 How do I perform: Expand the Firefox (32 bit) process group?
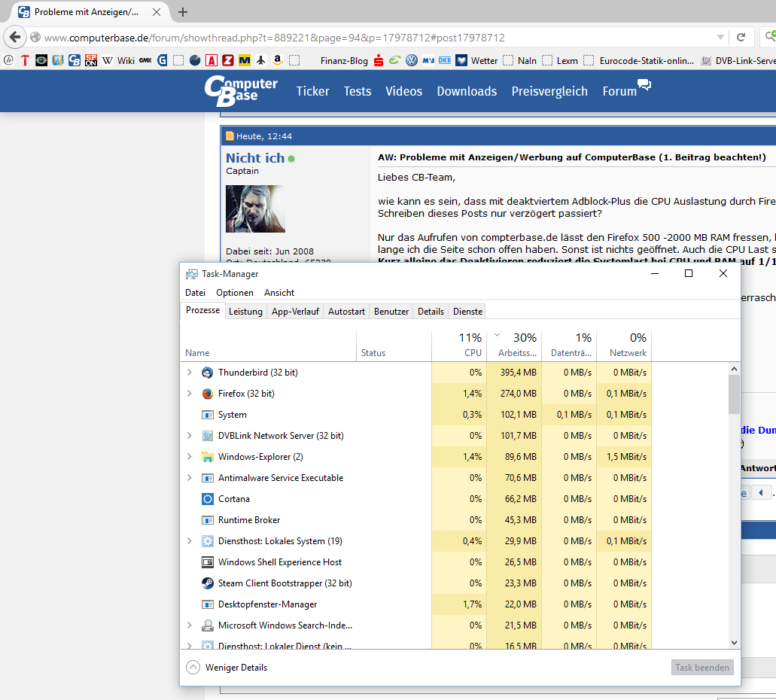click(x=189, y=394)
